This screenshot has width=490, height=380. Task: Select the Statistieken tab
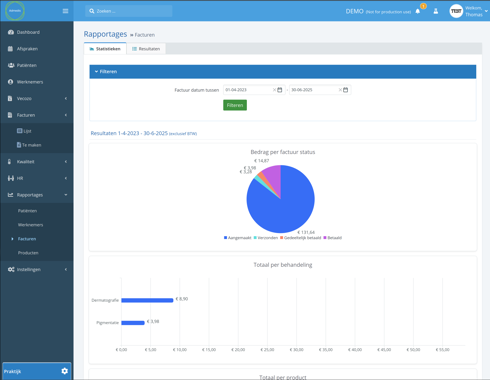point(105,49)
